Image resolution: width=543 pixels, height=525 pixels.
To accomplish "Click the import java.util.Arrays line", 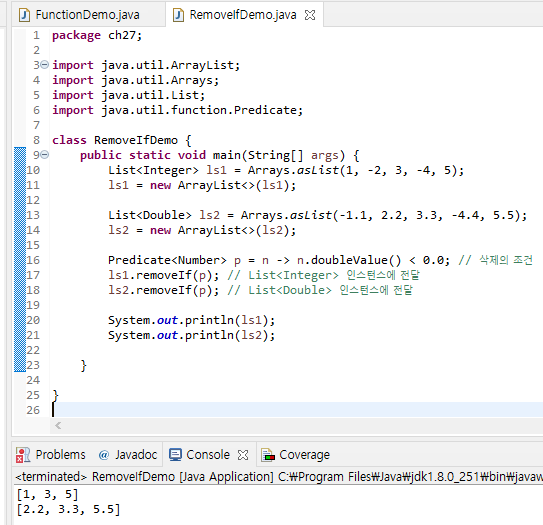I will pos(135,80).
